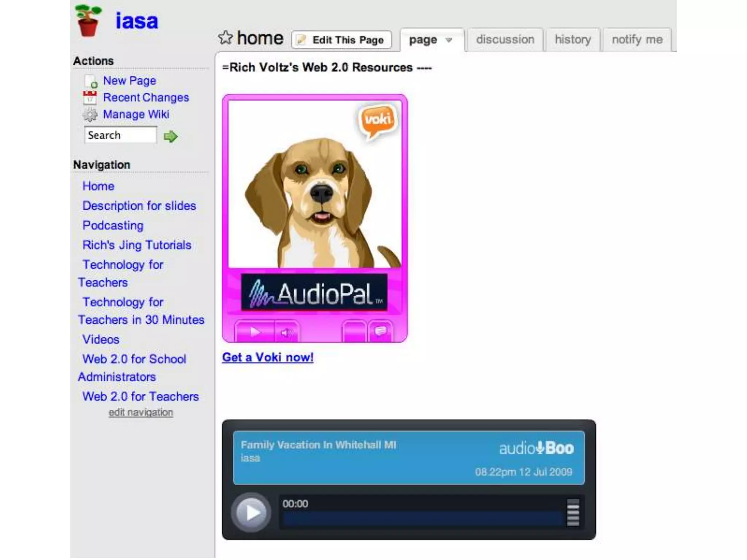
Task: Click the Voki volume speaker icon
Action: (286, 332)
